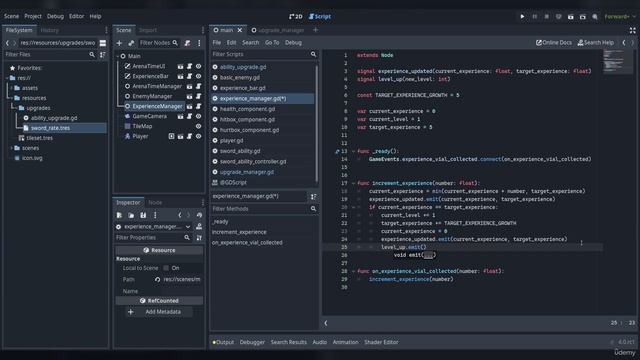Create new resource icon in Inspector
Screen dimensions: 640x360
tap(119, 215)
